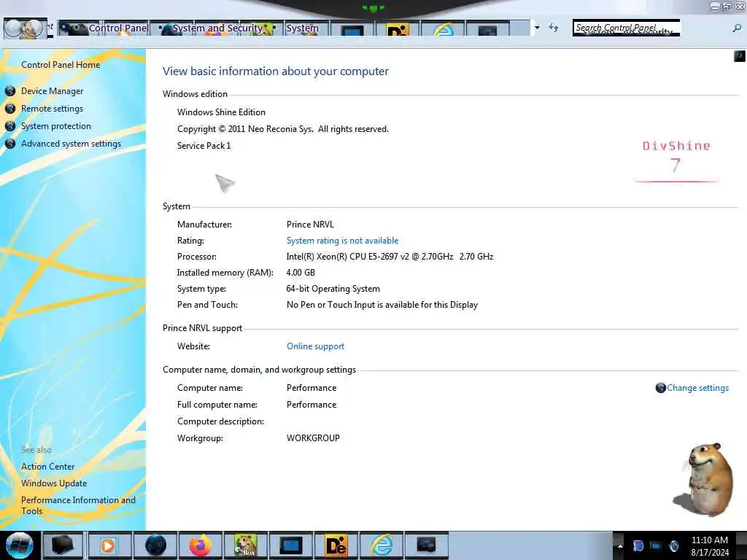Click the Xeon E5-2697 processor text
The height and width of the screenshot is (560, 747).
390,256
